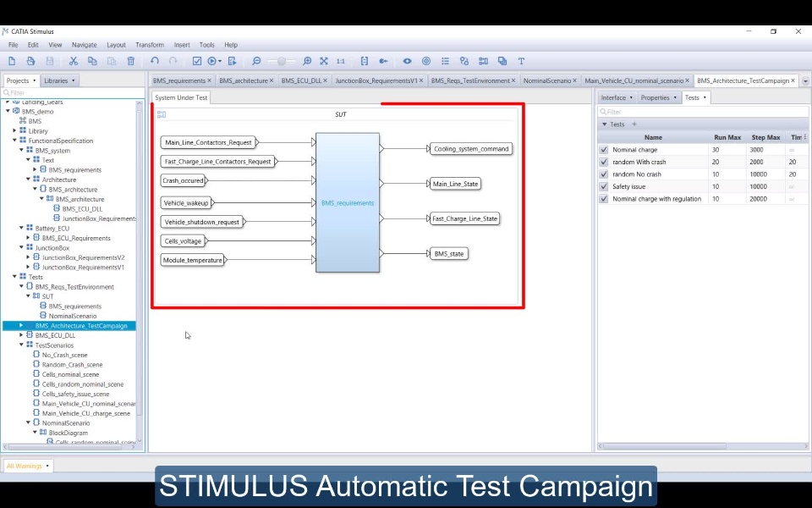Screen dimensions: 812x508
Task: Open the File menu
Action: [x=13, y=45]
